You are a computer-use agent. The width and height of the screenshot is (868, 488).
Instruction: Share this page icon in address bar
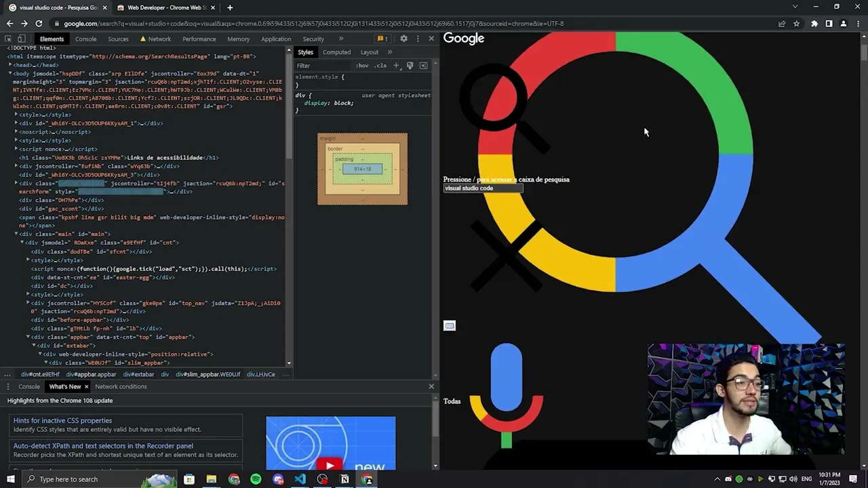[782, 24]
